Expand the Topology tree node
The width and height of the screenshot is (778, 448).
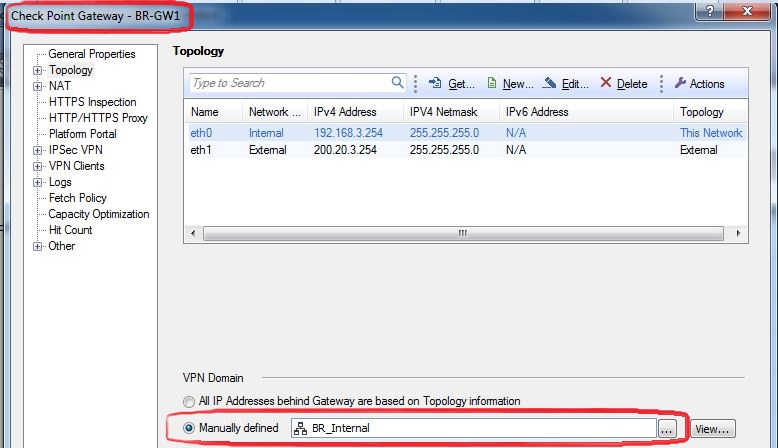coord(38,70)
